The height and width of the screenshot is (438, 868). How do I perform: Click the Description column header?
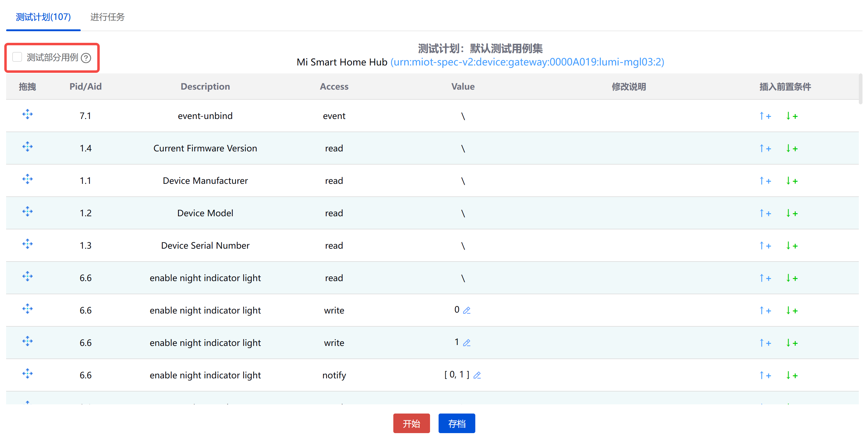pyautogui.click(x=205, y=87)
